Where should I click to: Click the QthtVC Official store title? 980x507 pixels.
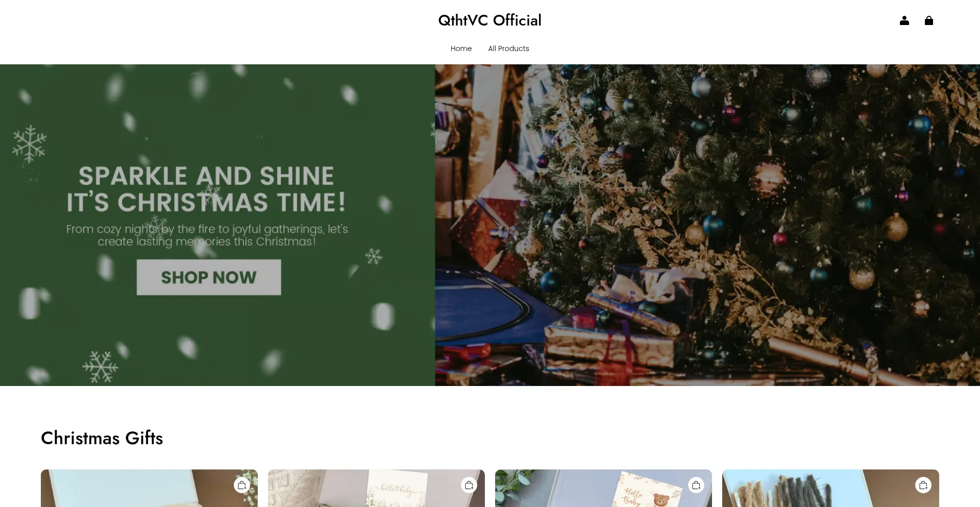(x=490, y=20)
